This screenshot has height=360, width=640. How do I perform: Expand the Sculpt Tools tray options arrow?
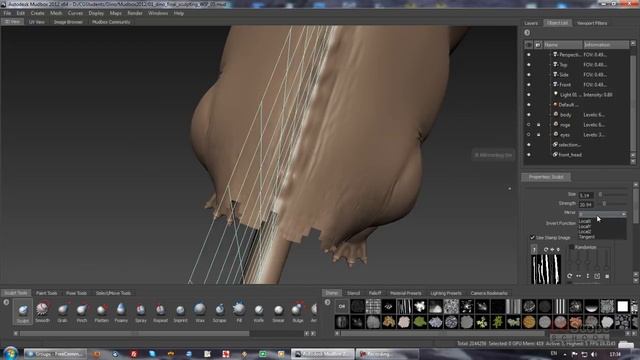pyautogui.click(x=6, y=302)
